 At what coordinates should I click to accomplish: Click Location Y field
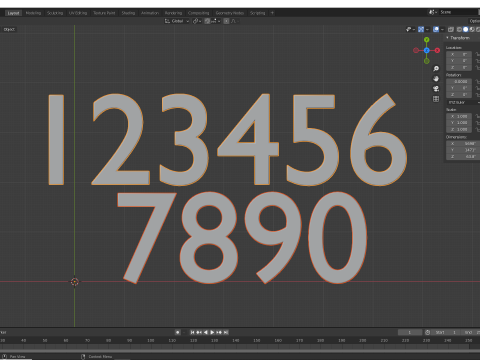[x=459, y=61]
